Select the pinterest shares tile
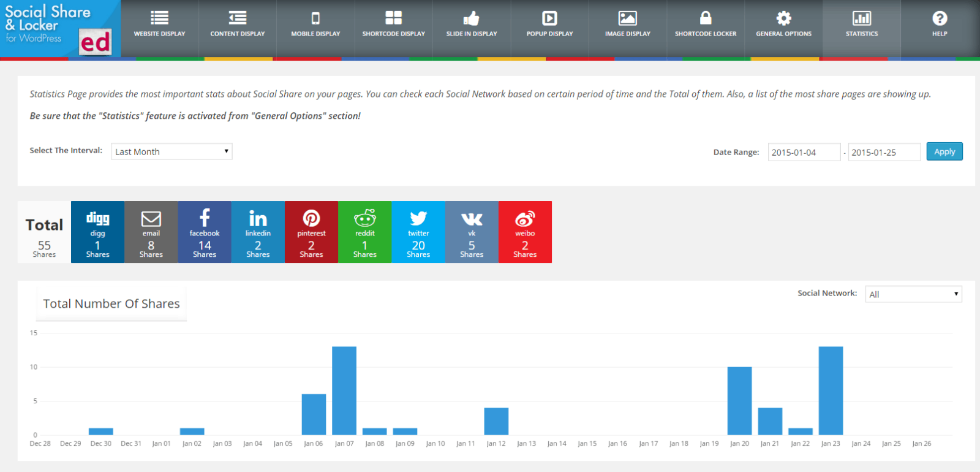Viewport: 980px width, 472px height. 311,232
